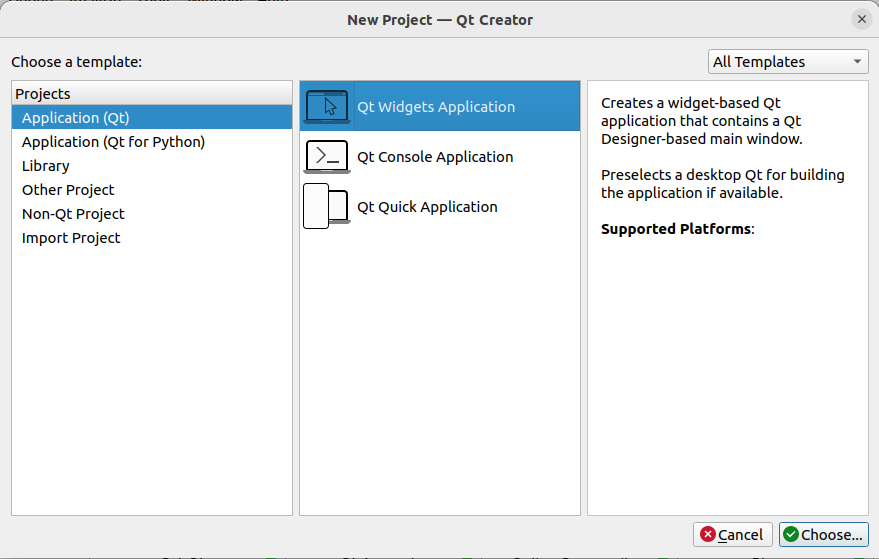Click the Qt Console Application terminal icon
879x559 pixels.
click(x=327, y=156)
